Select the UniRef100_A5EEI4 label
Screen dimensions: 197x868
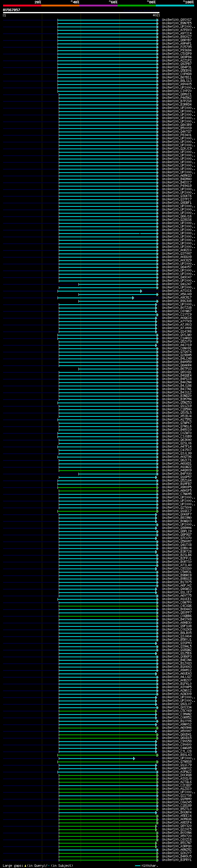[x=177, y=816]
